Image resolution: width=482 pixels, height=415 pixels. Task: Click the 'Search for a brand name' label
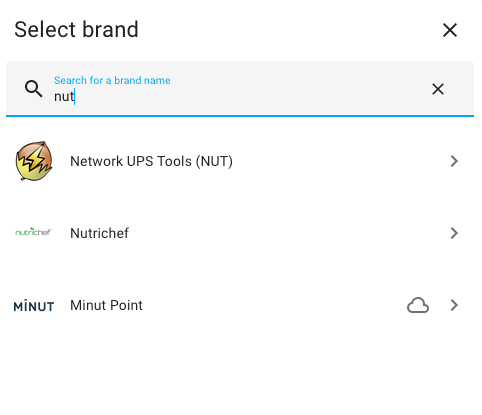click(x=112, y=80)
